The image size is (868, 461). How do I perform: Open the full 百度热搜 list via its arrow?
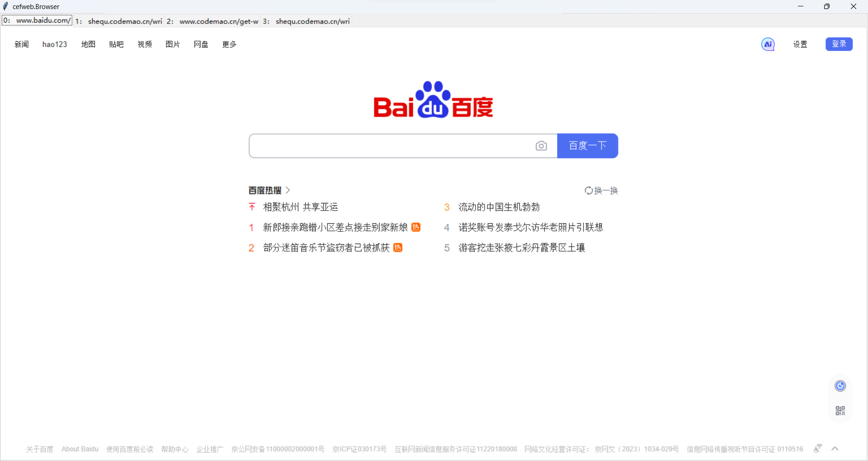(x=288, y=190)
